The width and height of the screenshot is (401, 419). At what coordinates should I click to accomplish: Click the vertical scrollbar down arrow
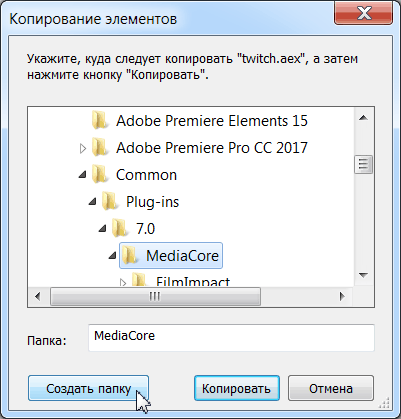pos(363,275)
